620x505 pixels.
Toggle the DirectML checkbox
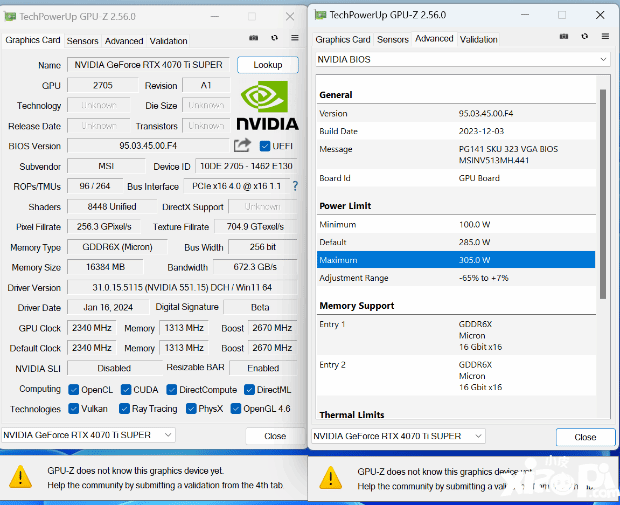(x=249, y=390)
